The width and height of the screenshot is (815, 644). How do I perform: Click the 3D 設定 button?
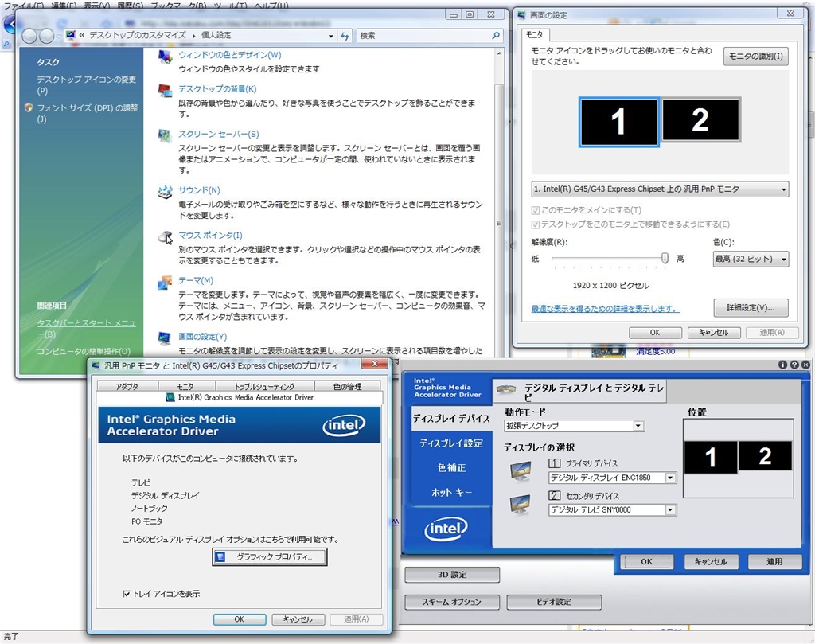coord(452,575)
